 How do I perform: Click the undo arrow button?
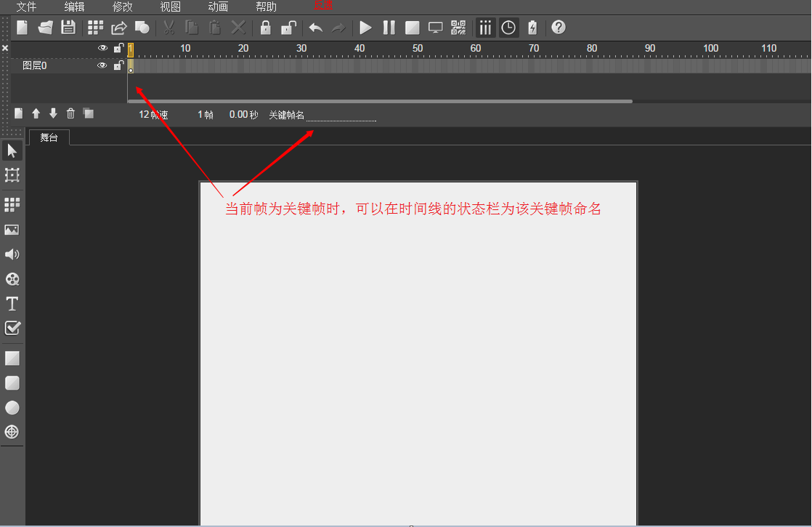coord(315,28)
